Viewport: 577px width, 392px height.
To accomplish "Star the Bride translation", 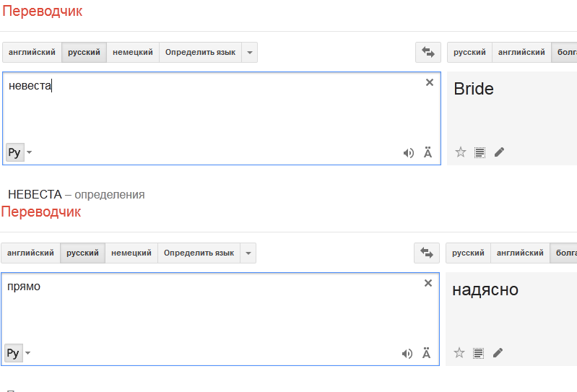I will coord(460,152).
